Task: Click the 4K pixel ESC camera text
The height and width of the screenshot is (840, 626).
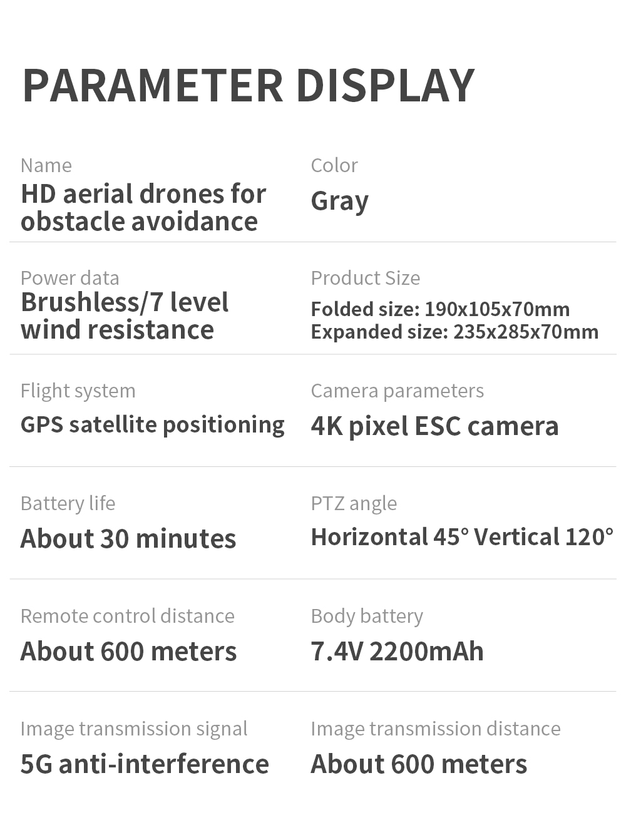Action: pos(434,426)
